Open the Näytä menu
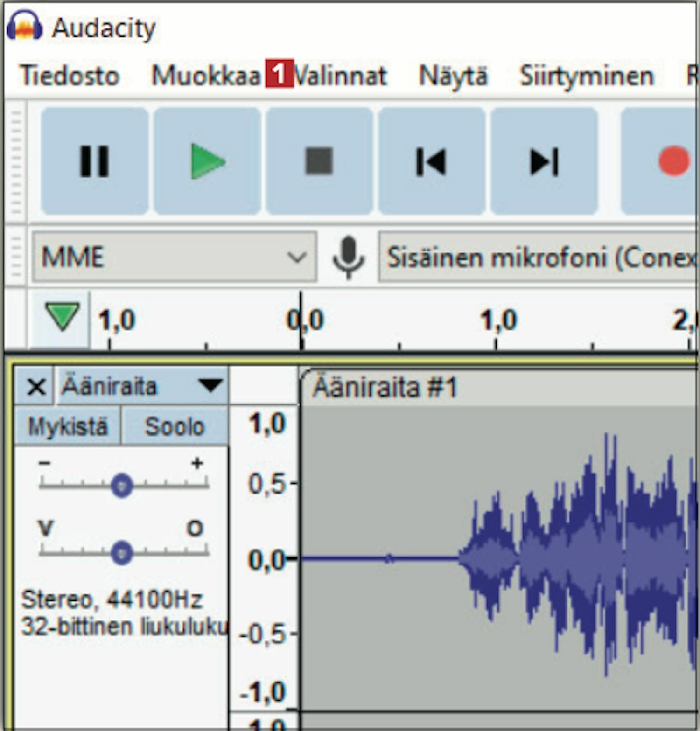 pos(453,76)
